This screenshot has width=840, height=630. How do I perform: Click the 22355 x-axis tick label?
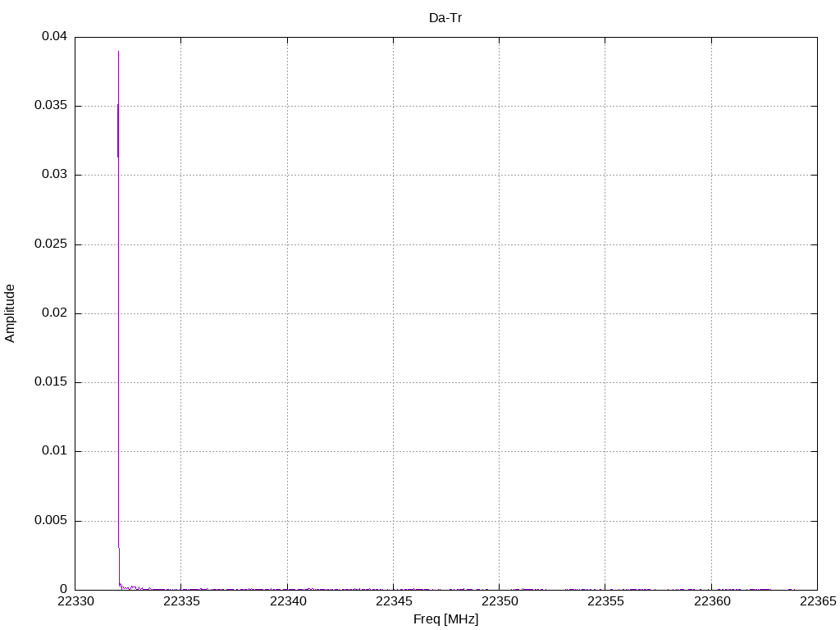click(606, 601)
